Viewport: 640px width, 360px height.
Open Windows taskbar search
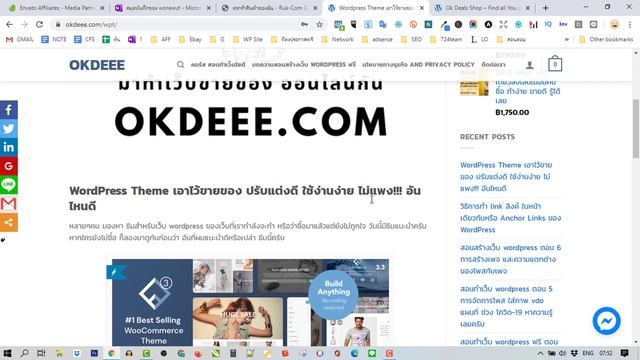(24, 353)
